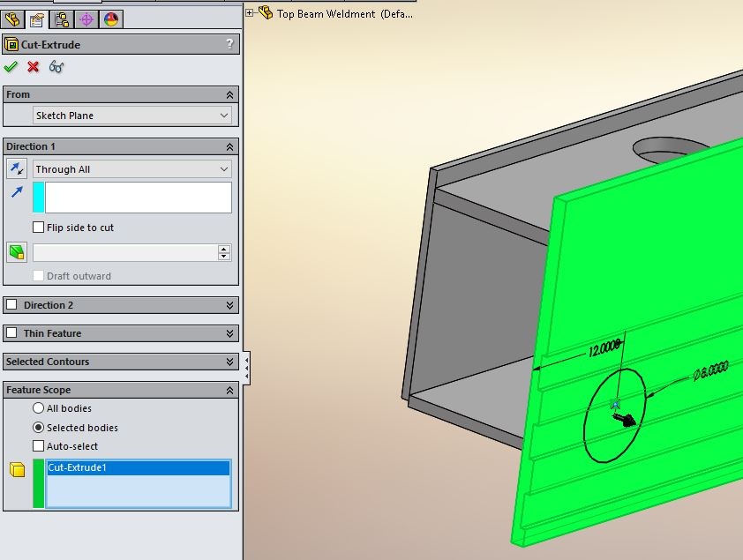Open the Through All end condition dropdown
The image size is (743, 560).
pyautogui.click(x=132, y=169)
